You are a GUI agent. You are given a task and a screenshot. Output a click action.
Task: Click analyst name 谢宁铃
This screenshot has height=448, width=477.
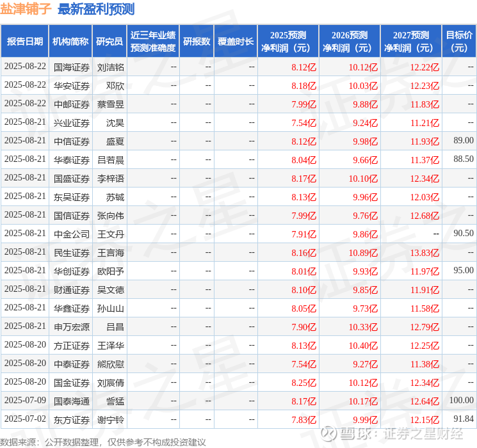pos(111,420)
